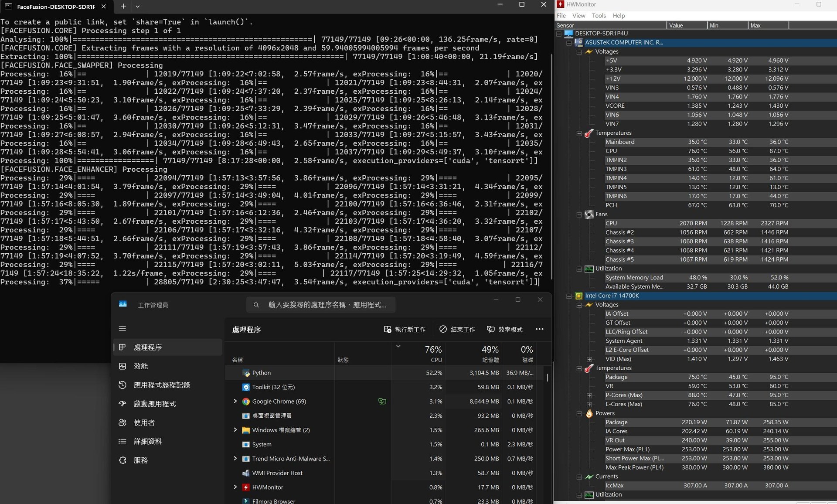Collapse Intel Core i7 14700K node
837x504 pixels.
[569, 296]
